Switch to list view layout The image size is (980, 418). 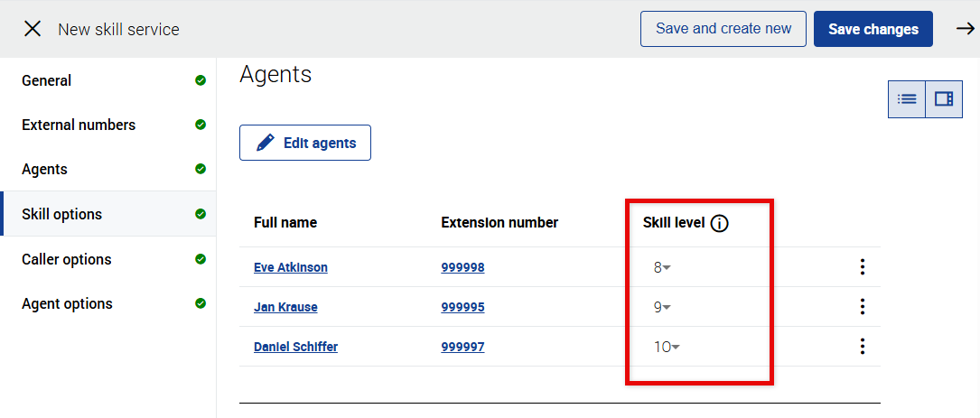907,99
